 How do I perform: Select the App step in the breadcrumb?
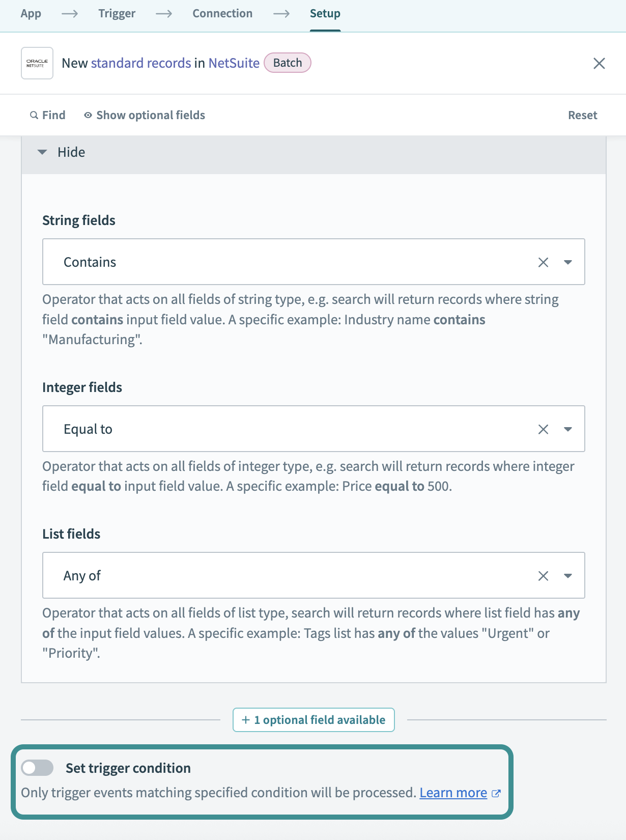tap(31, 13)
